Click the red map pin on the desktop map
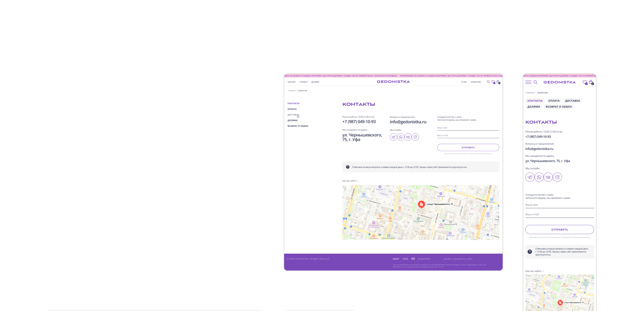 pyautogui.click(x=421, y=204)
